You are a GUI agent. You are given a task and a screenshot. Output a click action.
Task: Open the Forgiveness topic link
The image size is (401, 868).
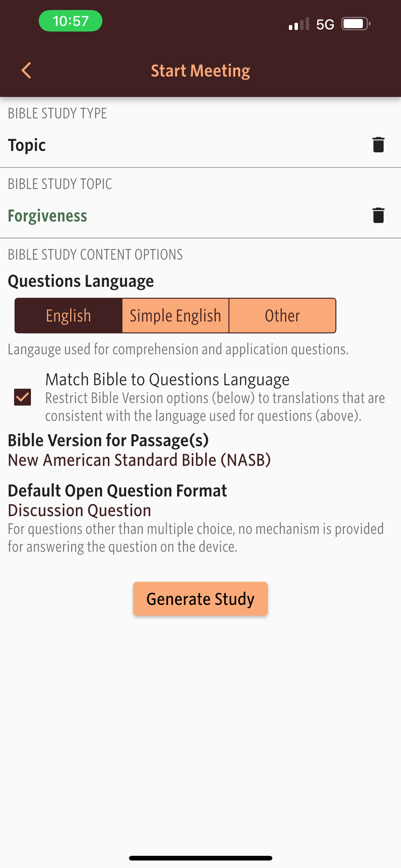[x=47, y=216]
